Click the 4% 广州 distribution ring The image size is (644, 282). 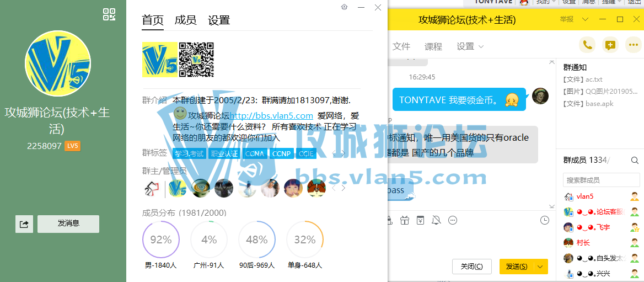[209, 240]
